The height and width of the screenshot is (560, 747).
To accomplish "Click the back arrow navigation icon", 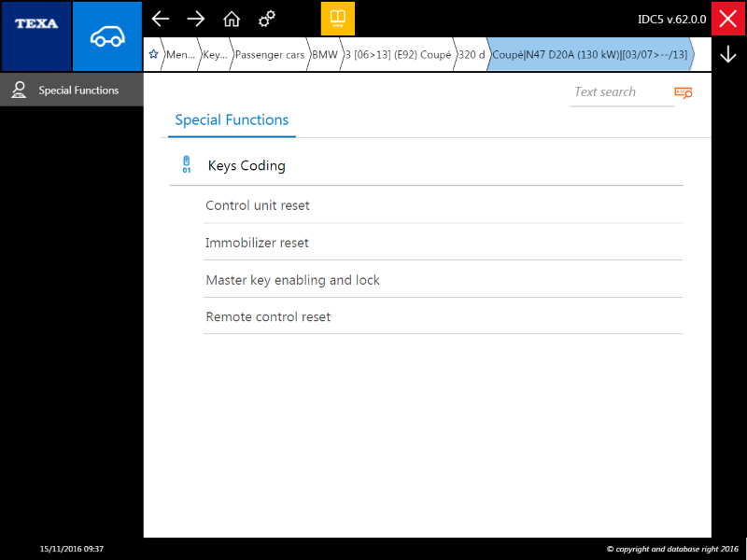I will [161, 19].
